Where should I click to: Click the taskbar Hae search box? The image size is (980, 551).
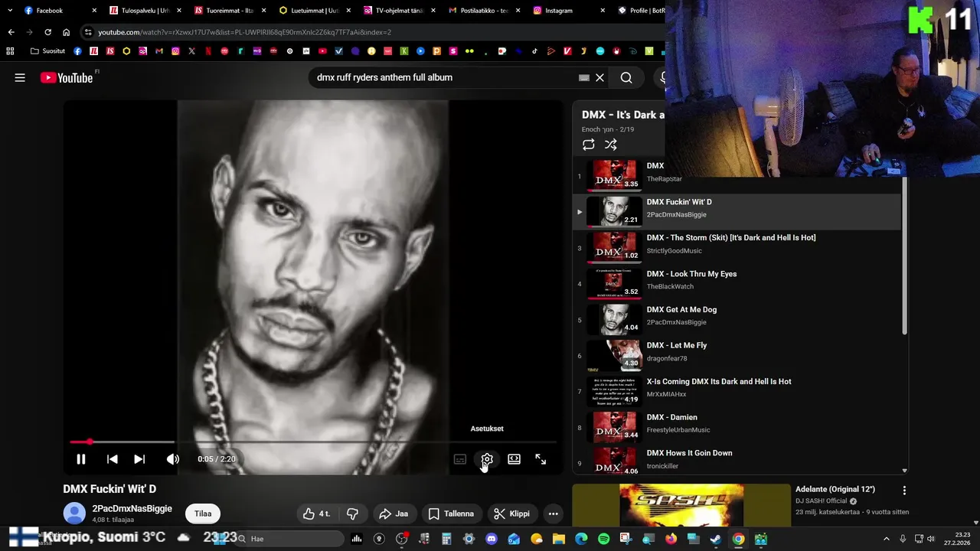(291, 539)
